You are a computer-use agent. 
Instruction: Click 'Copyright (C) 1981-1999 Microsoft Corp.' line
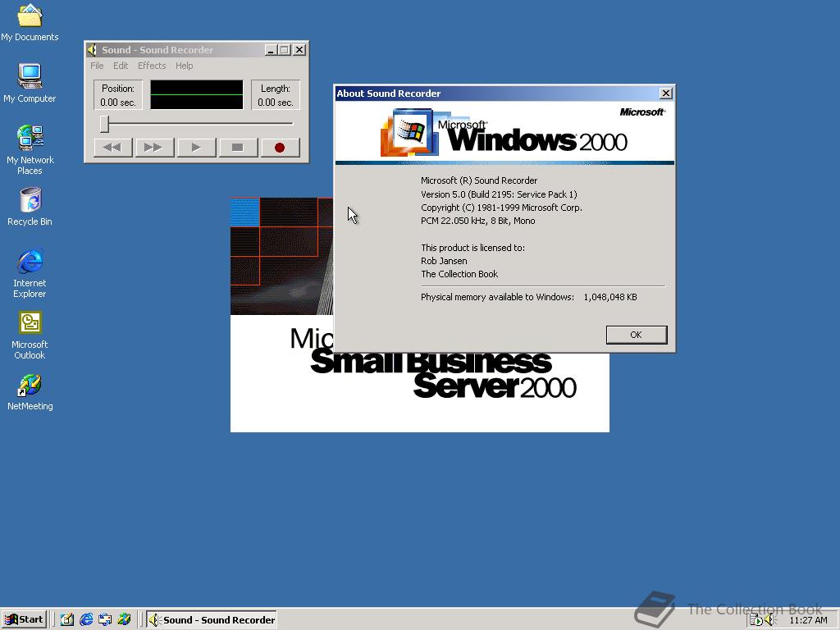[501, 208]
